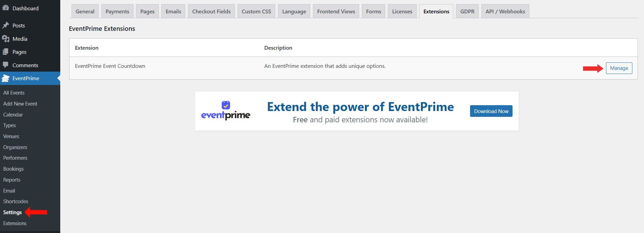Viewport: 644px width, 233px height.
Task: Click the Media library icon
Action: (5, 39)
